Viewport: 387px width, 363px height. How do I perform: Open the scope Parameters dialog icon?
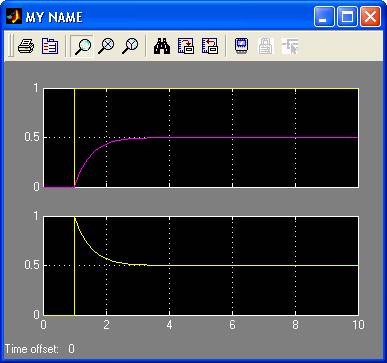(50, 46)
